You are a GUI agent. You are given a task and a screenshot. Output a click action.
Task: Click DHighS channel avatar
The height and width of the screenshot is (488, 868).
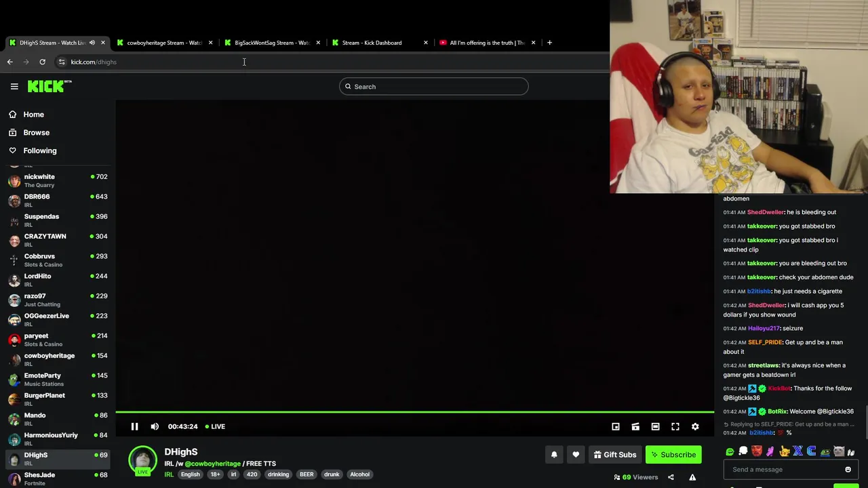(x=142, y=460)
